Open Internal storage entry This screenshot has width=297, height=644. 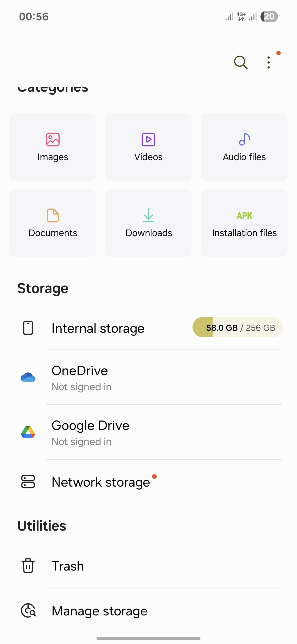point(148,328)
